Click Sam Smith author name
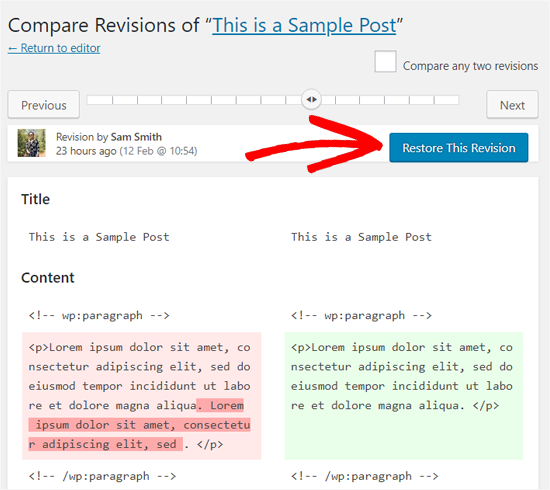550x490 pixels. point(136,137)
